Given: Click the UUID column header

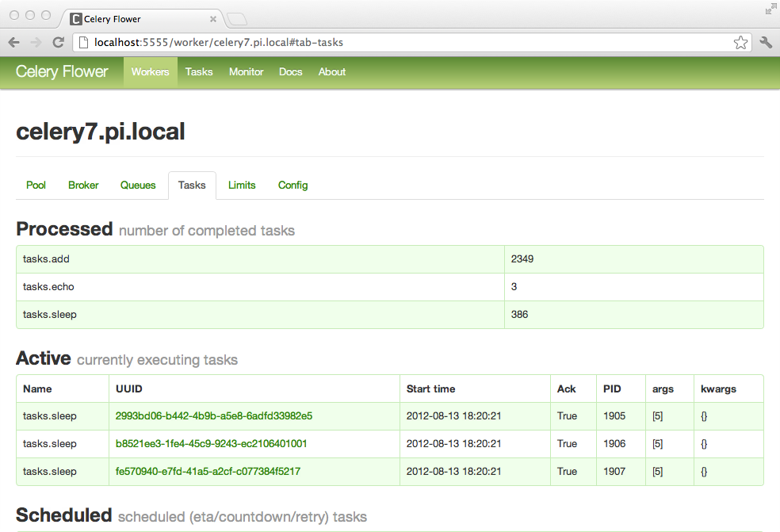Looking at the screenshot, I should point(129,389).
